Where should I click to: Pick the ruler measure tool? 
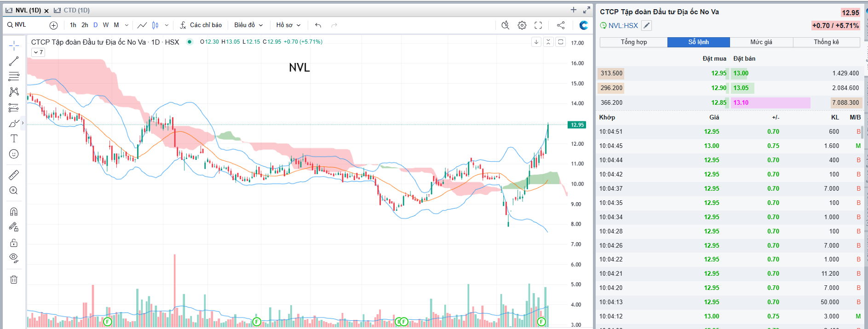click(14, 175)
